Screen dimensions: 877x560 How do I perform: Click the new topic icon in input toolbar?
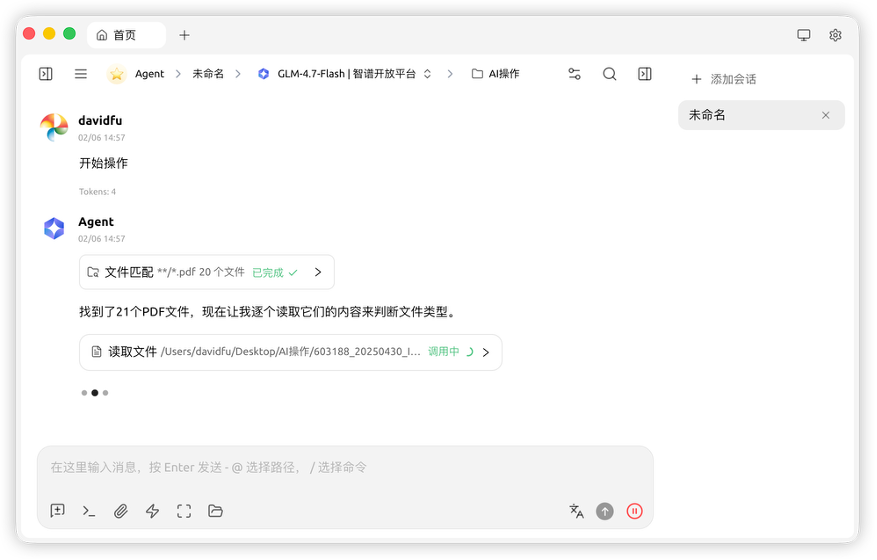click(x=58, y=511)
